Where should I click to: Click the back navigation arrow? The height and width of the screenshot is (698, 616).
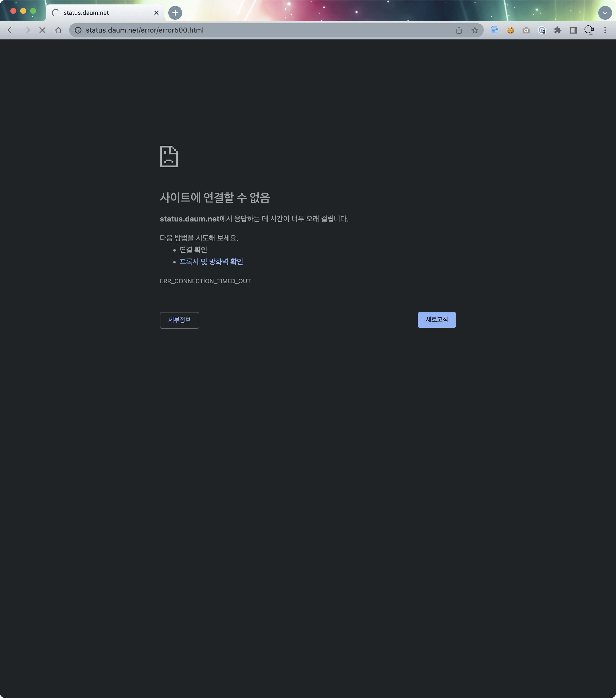pyautogui.click(x=11, y=30)
